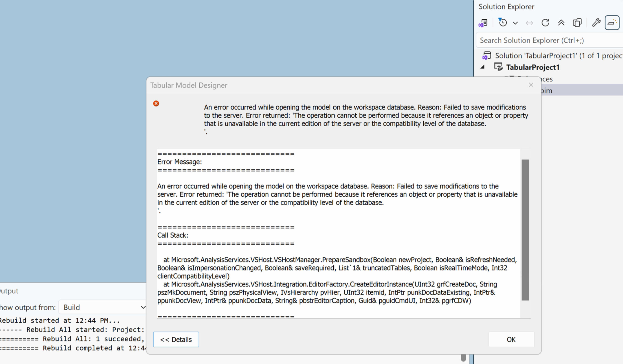Open the filter options dropdown arrow
The image size is (623, 364).
[x=515, y=23]
